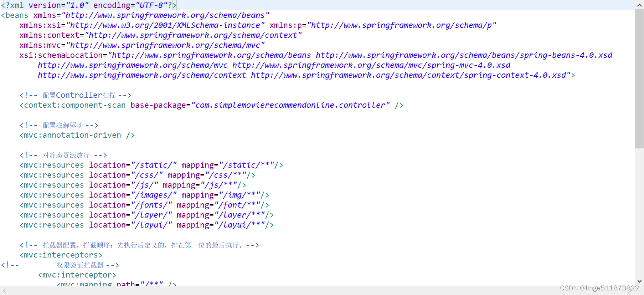Screen dimensions: 644x295
Task: Click the spring-mvc-4.0.xsd schema line
Action: [274, 65]
